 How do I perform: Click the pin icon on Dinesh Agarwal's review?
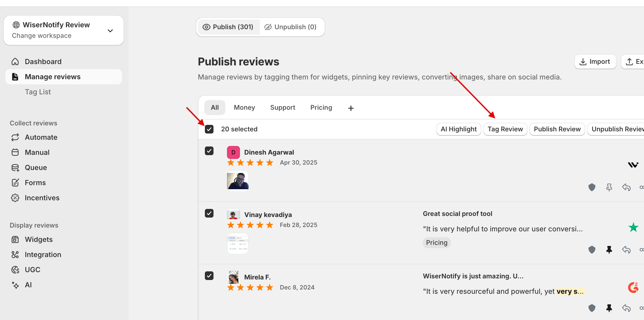609,187
